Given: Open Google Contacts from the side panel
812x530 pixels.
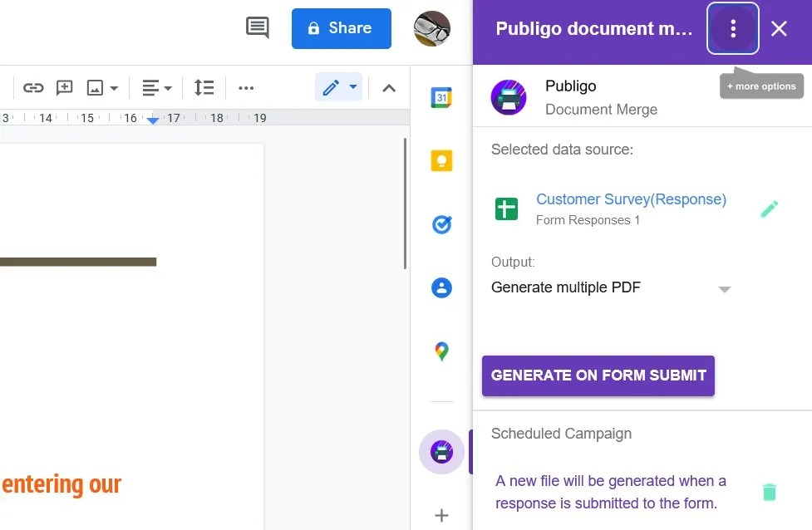Looking at the screenshot, I should tap(441, 287).
